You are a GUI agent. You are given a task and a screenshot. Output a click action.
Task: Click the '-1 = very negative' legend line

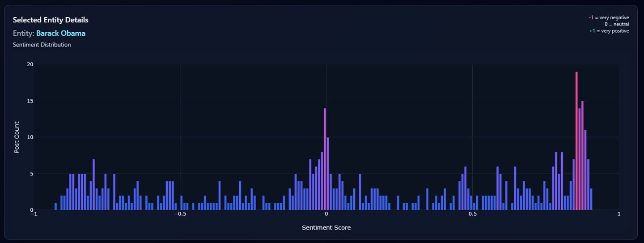[609, 17]
